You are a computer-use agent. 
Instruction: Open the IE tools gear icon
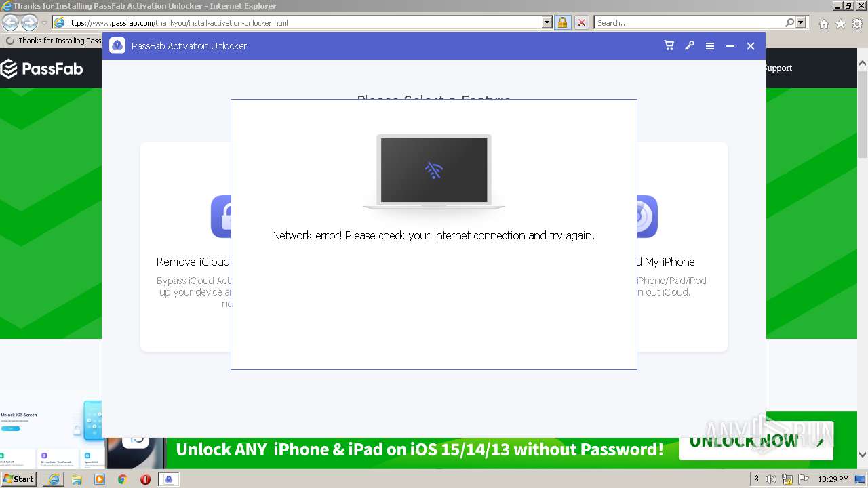click(x=857, y=24)
